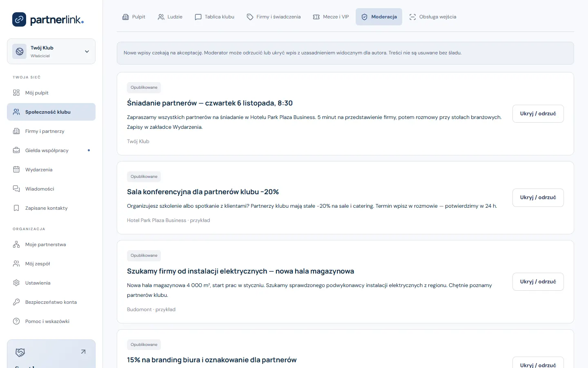Screen dimensions: 588x368
Task: Open the Ustawienia gear icon
Action: [x=16, y=283]
